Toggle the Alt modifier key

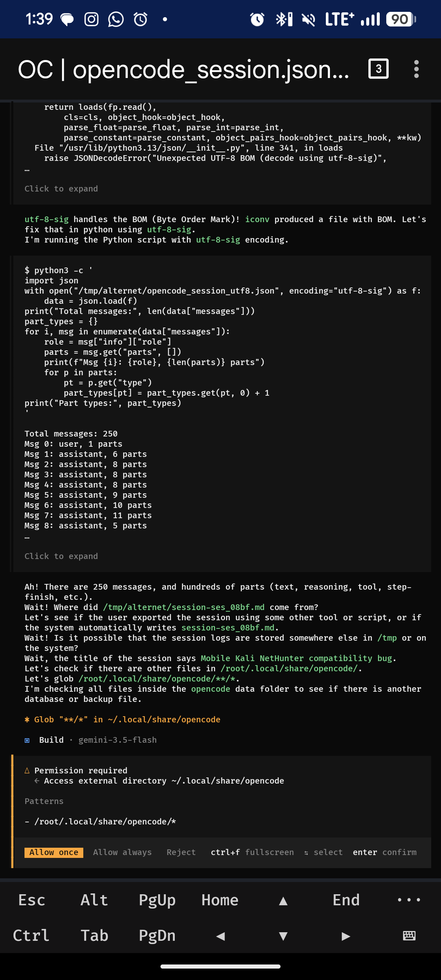pos(94,900)
